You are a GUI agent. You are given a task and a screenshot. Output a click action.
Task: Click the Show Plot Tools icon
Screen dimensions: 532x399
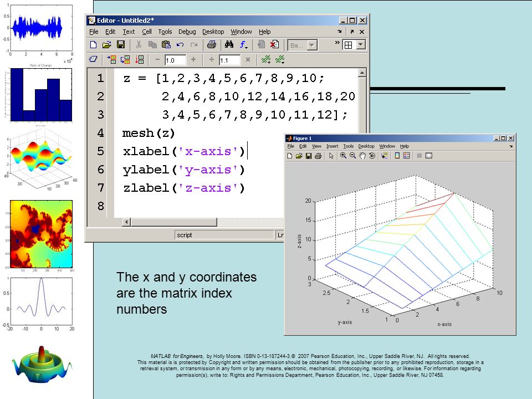coord(429,156)
